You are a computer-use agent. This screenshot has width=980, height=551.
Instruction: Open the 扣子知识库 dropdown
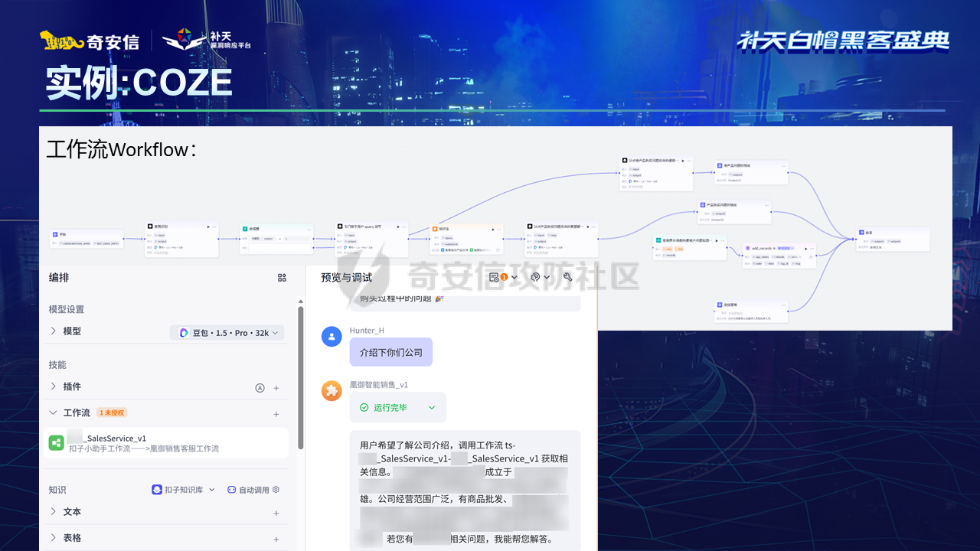(x=184, y=490)
